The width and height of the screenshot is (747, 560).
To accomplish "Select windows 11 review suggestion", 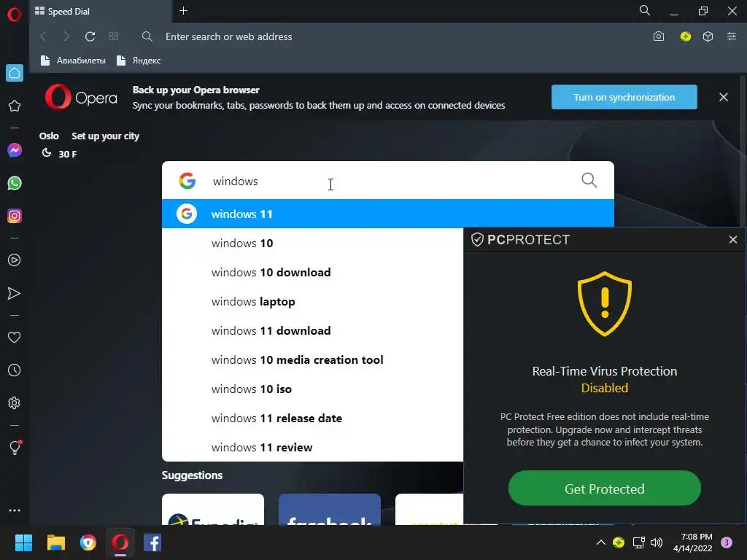I will click(312, 447).
